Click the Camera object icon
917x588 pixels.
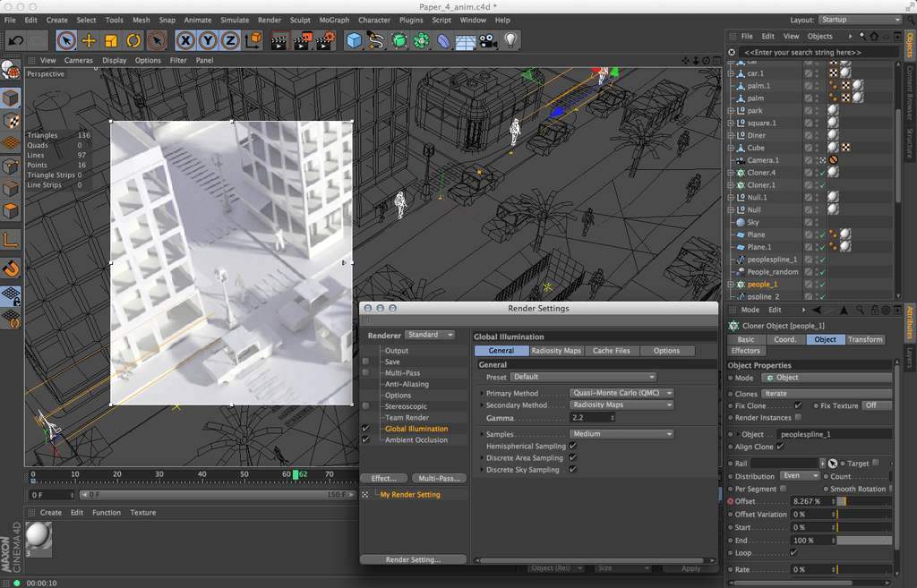pyautogui.click(x=487, y=40)
